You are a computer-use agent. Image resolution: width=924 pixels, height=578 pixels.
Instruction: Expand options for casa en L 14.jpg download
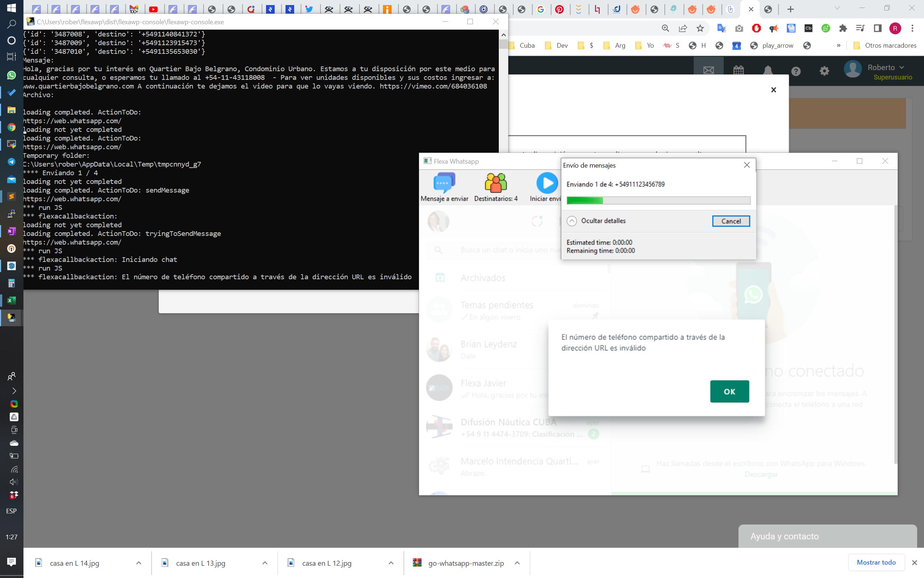coord(139,563)
